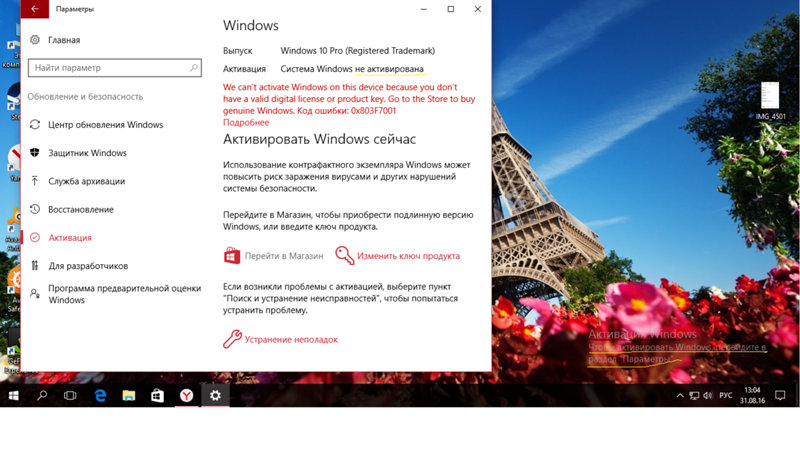
Task: Open the Windows Start menu
Action: tap(14, 395)
